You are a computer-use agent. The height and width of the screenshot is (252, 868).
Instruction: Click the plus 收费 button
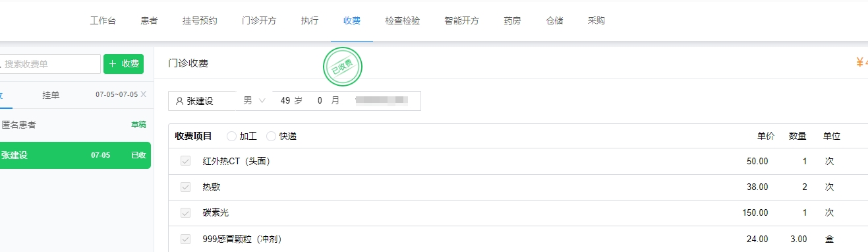pyautogui.click(x=123, y=64)
